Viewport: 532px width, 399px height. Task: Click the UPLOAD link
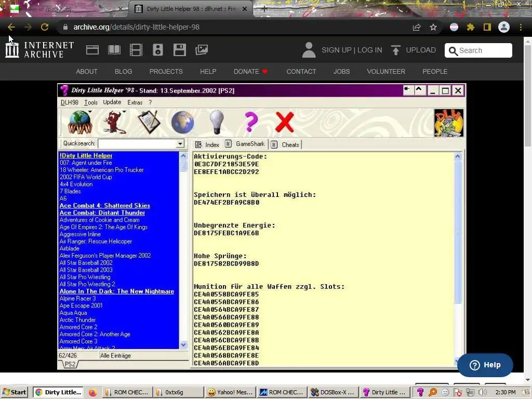click(x=421, y=50)
